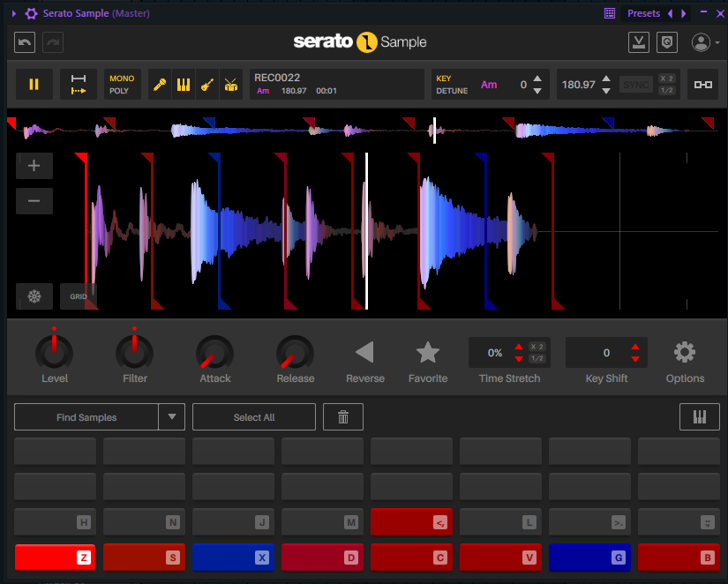Go to previous preset arrow
728x584 pixels.
[670, 13]
